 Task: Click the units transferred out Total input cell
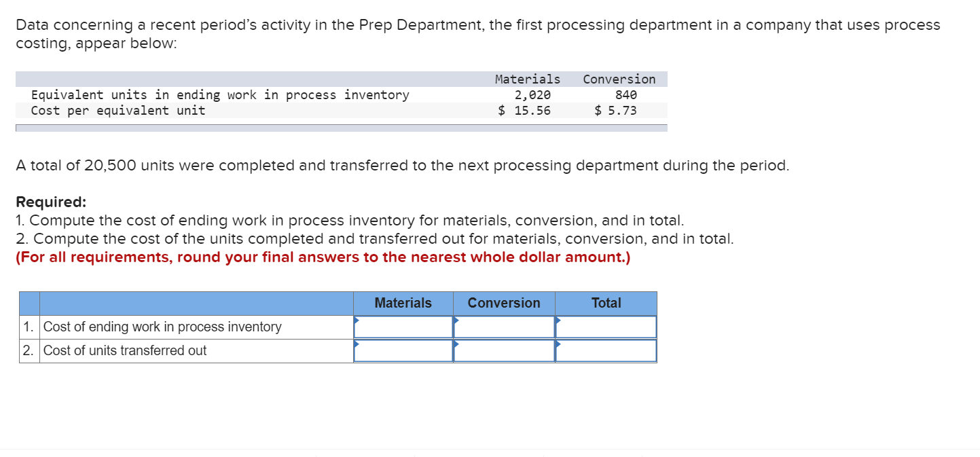pyautogui.click(x=606, y=350)
